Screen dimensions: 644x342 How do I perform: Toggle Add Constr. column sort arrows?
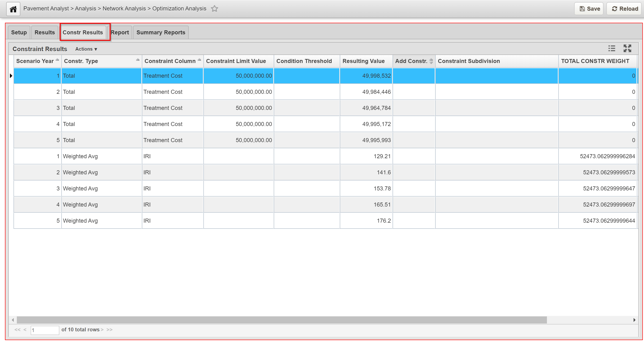click(x=431, y=61)
